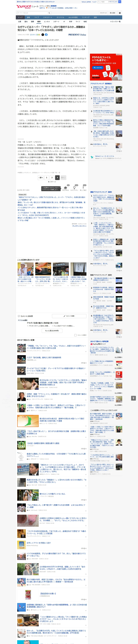Open the エキスパート menu item
Image resolution: width=138 pixels, height=644 pixels.
click(x=48, y=17)
